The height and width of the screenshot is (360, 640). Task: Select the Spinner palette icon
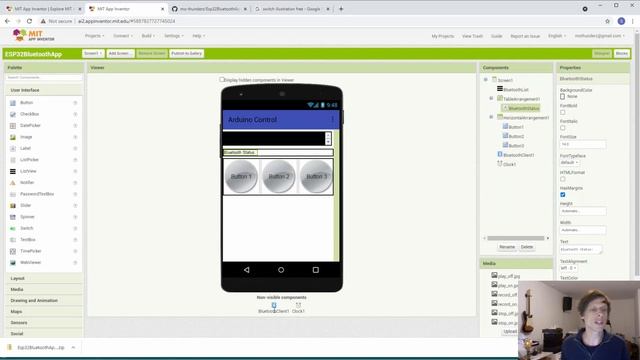click(x=13, y=217)
